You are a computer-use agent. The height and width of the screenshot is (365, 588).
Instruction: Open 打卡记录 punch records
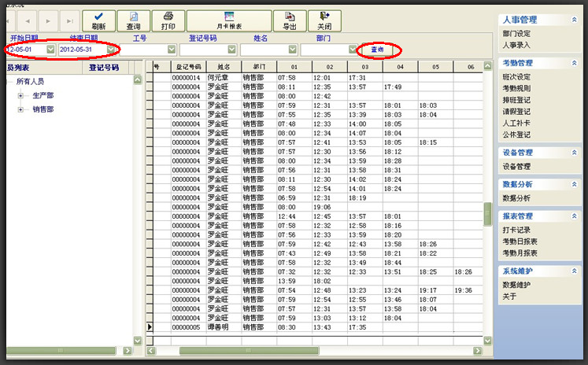click(x=516, y=230)
